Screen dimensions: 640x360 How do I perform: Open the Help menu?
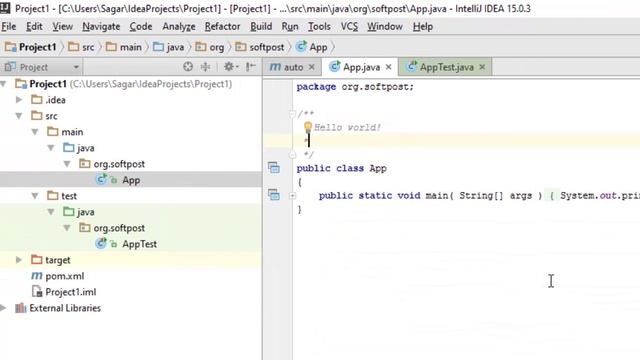423,27
